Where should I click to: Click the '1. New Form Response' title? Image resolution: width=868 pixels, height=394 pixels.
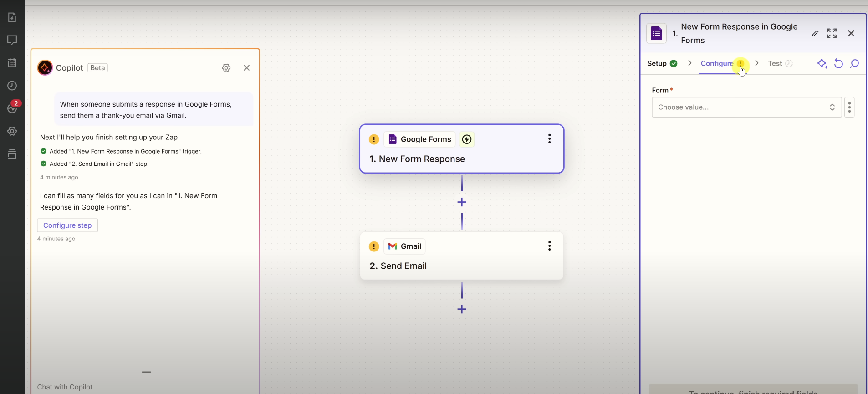click(417, 159)
